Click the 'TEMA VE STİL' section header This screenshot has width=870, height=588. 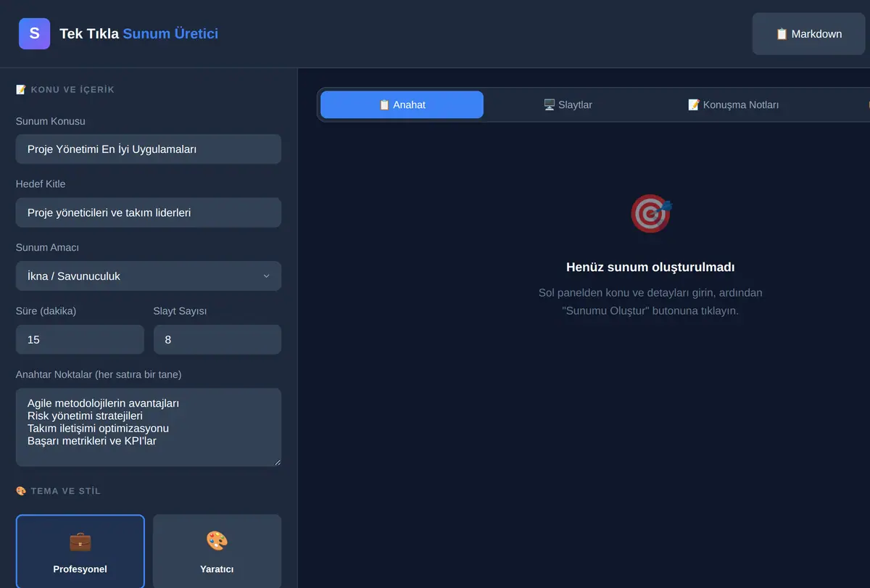59,491
